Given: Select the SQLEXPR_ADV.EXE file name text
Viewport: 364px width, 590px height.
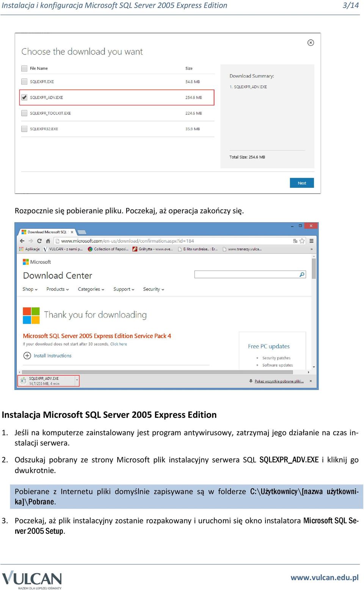Looking at the screenshot, I should click(46, 98).
